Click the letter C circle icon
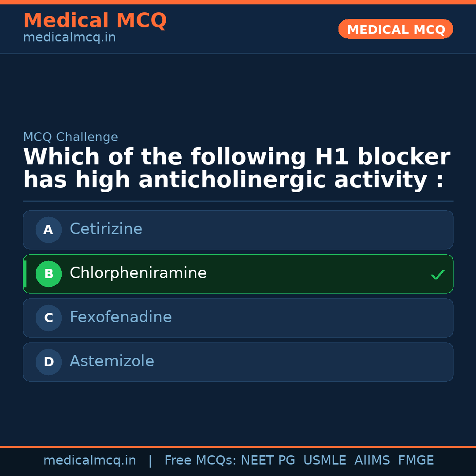Viewport: 476px width, 476px height. pyautogui.click(x=48, y=318)
